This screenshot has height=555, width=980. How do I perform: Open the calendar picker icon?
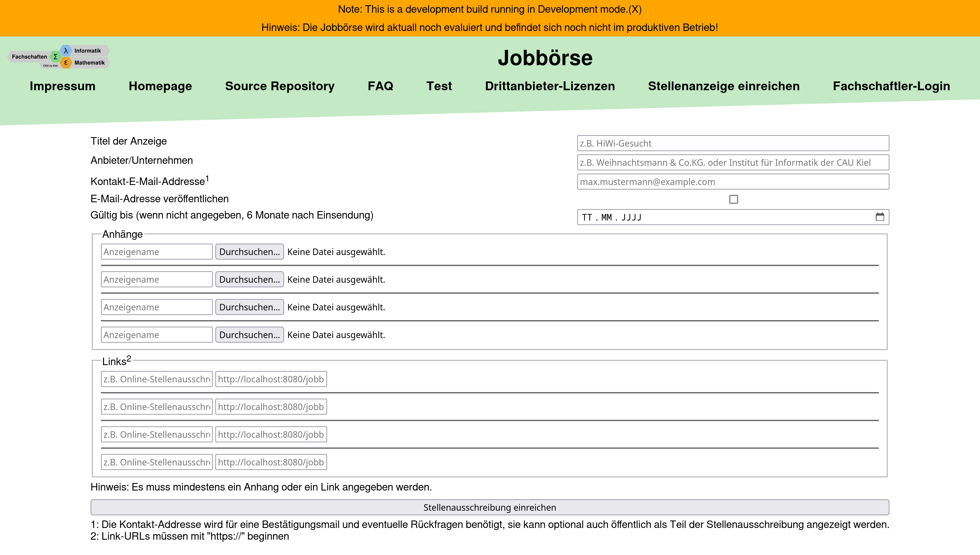tap(879, 217)
